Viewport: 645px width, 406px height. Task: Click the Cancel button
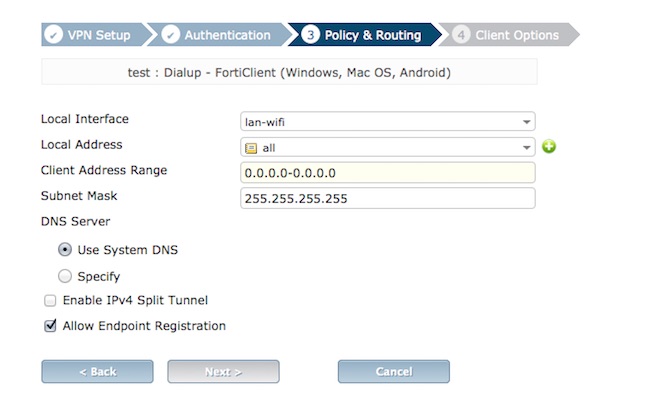coord(394,372)
